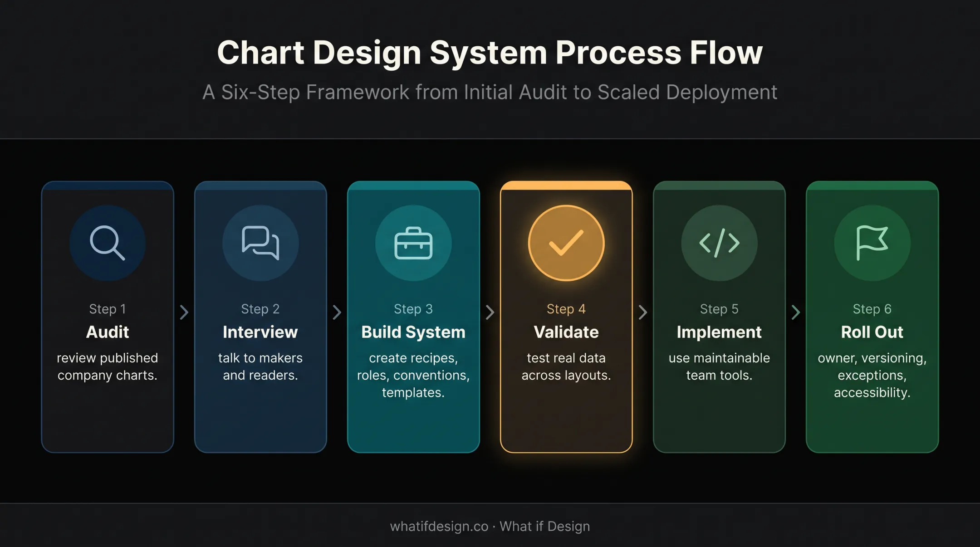Select the 'Interview' card heading
The height and width of the screenshot is (547, 980).
(260, 332)
